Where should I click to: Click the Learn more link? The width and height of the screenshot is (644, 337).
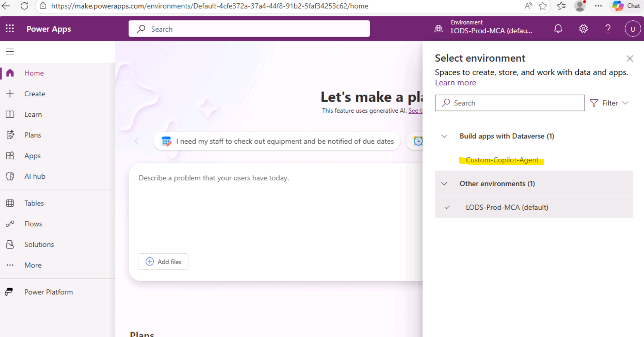(x=455, y=83)
